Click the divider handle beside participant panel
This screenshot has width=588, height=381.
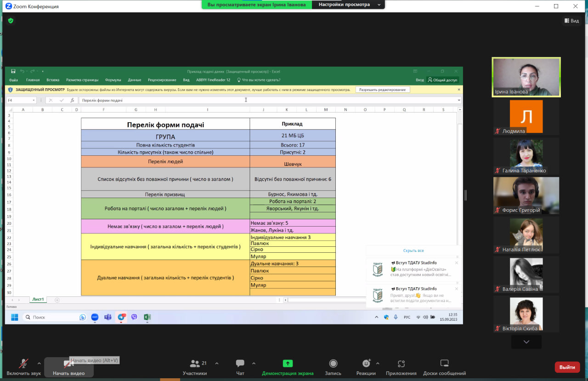pyautogui.click(x=465, y=195)
